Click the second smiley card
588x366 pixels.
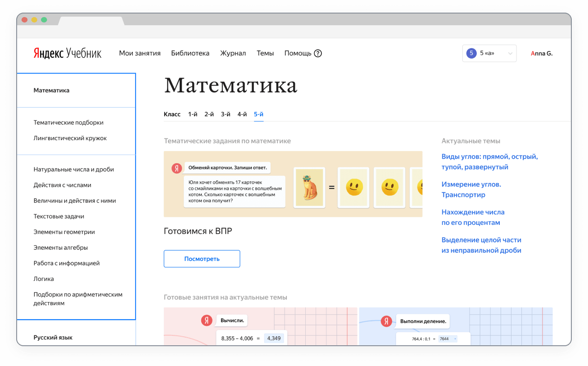coord(390,188)
